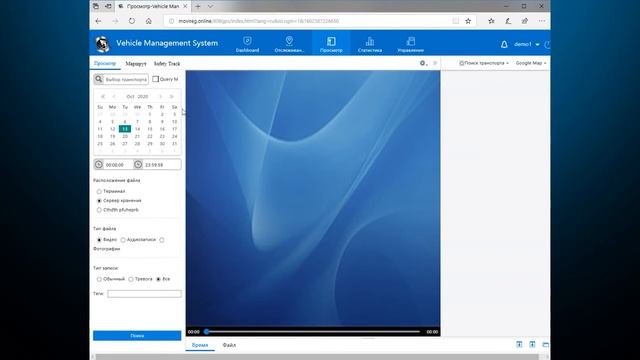Open the Google Map dropdown

[x=531, y=63]
